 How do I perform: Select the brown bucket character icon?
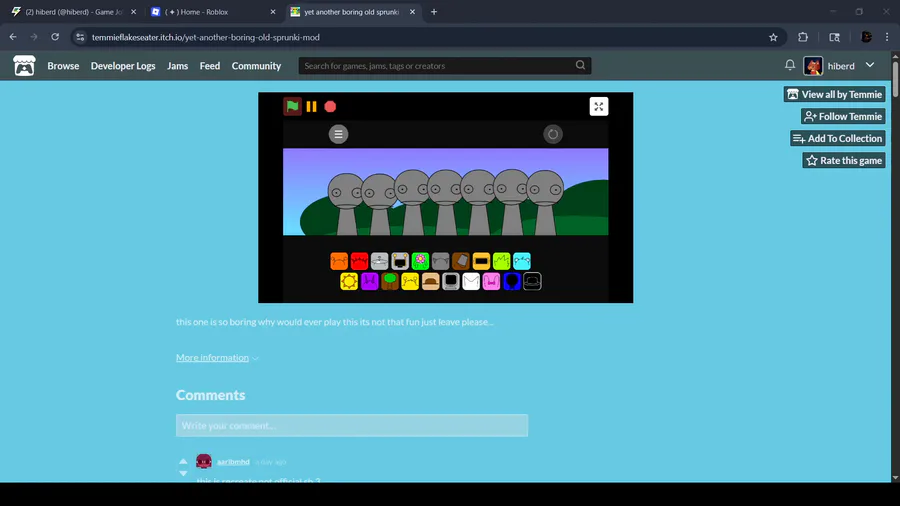pos(461,261)
